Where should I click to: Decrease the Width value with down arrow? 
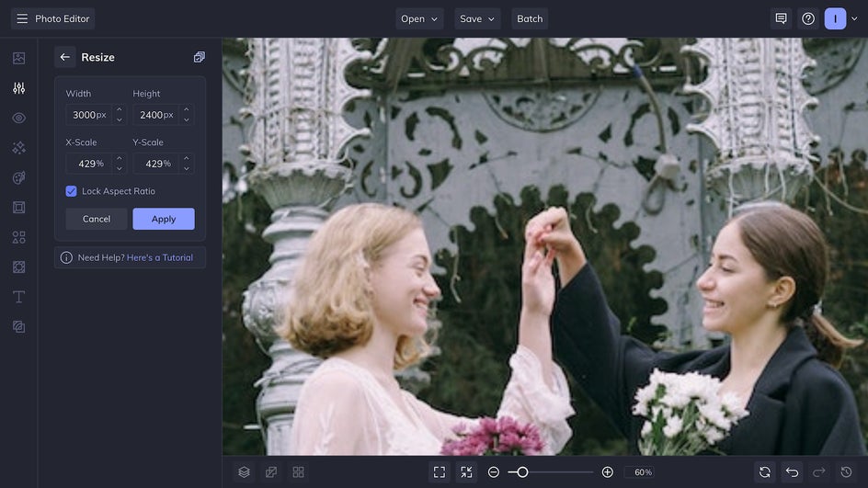(119, 119)
